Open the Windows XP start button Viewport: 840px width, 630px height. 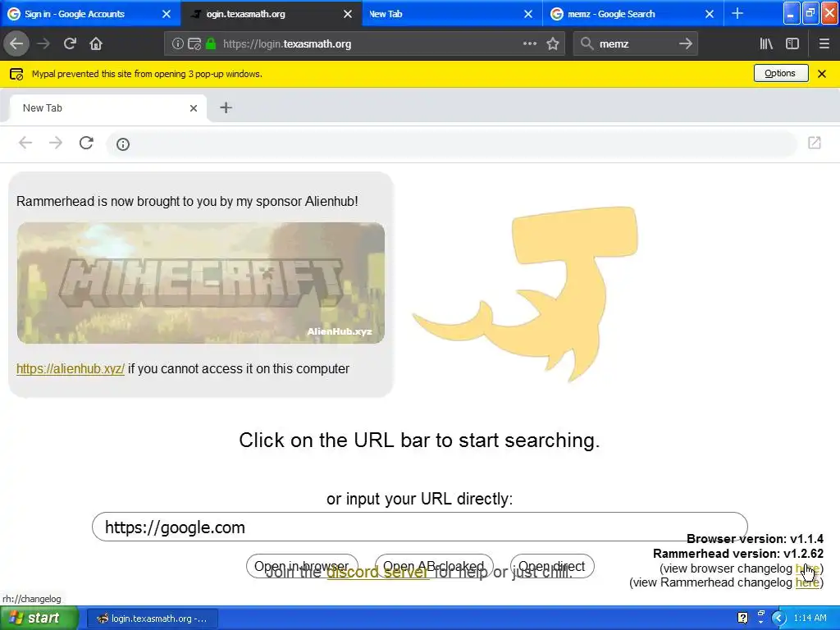click(x=39, y=619)
